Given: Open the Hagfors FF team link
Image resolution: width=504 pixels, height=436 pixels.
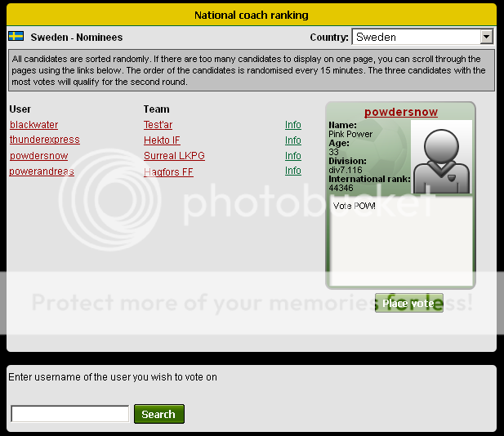Looking at the screenshot, I should [168, 171].
